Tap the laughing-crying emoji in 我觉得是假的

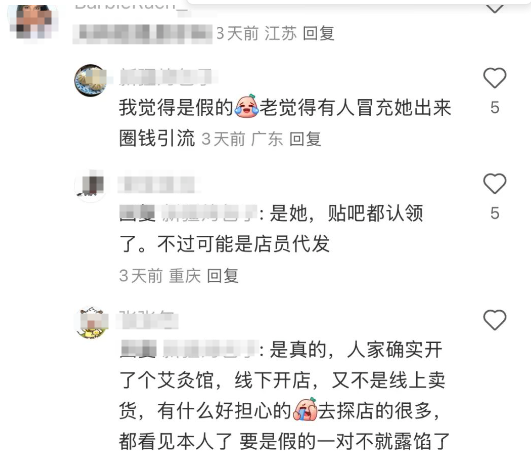tap(246, 106)
